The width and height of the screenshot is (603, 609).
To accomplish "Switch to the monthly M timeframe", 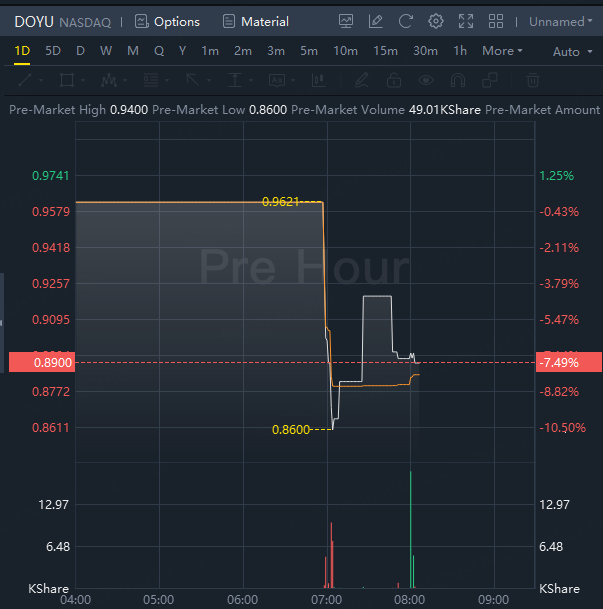I will 133,51.
